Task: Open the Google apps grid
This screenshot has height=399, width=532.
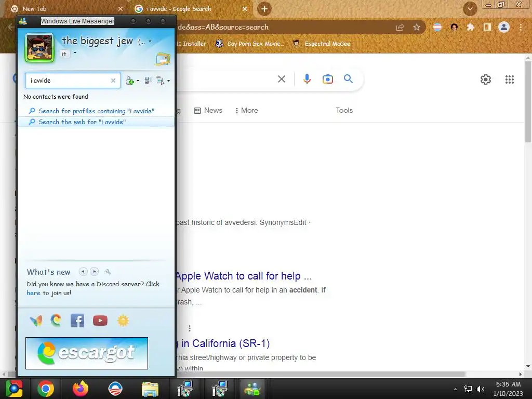Action: (x=510, y=79)
